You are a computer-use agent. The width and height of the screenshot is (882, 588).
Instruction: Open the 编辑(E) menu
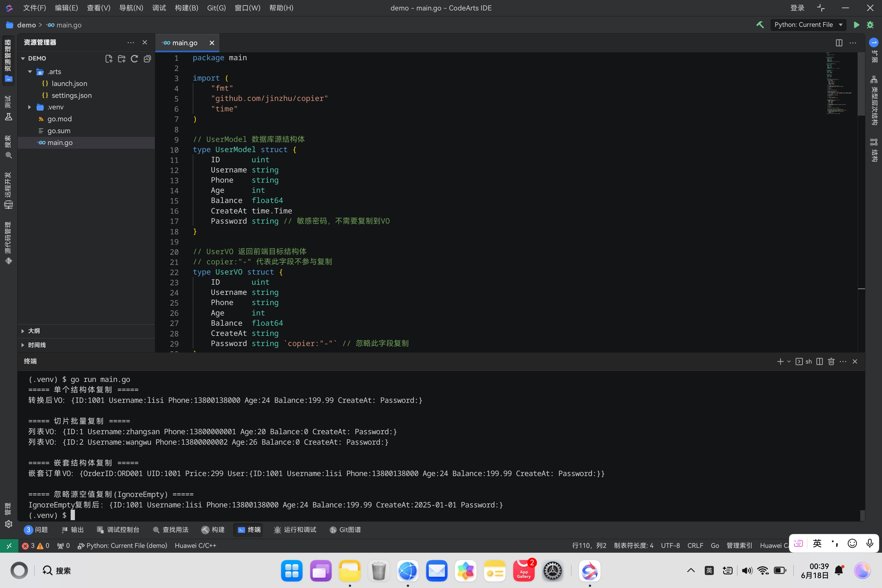(66, 8)
